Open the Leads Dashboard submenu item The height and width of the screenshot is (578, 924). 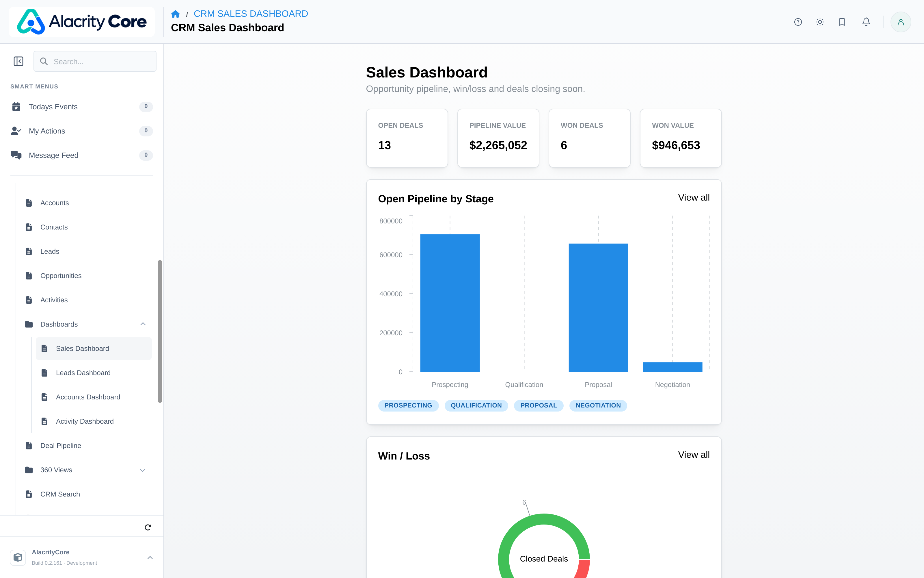click(x=94, y=373)
